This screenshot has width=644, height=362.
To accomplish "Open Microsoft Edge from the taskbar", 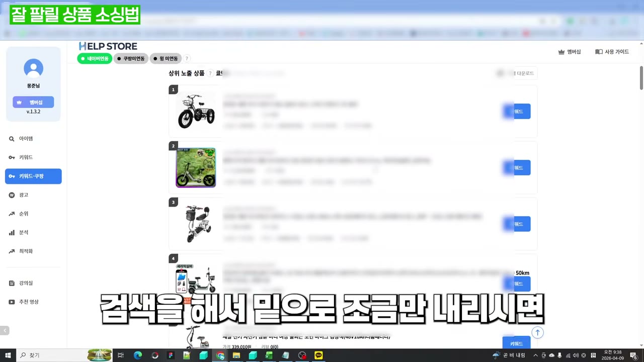I will (x=138, y=355).
